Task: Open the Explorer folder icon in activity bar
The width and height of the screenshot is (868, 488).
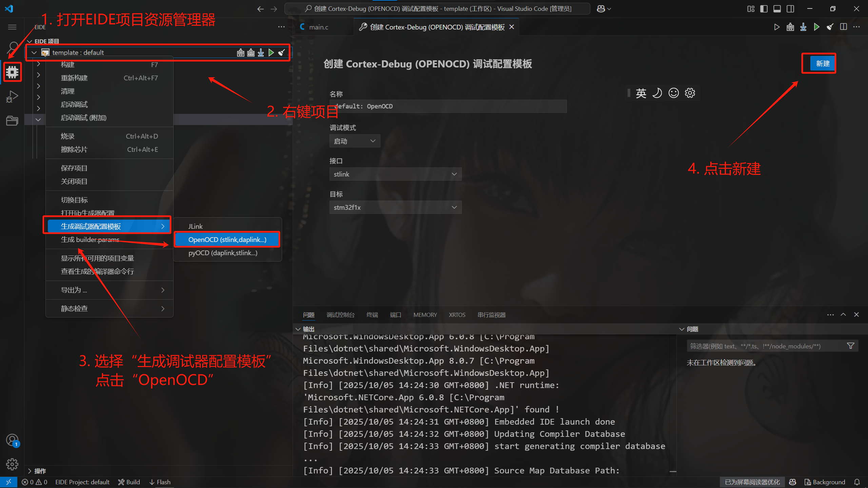Action: [12, 121]
